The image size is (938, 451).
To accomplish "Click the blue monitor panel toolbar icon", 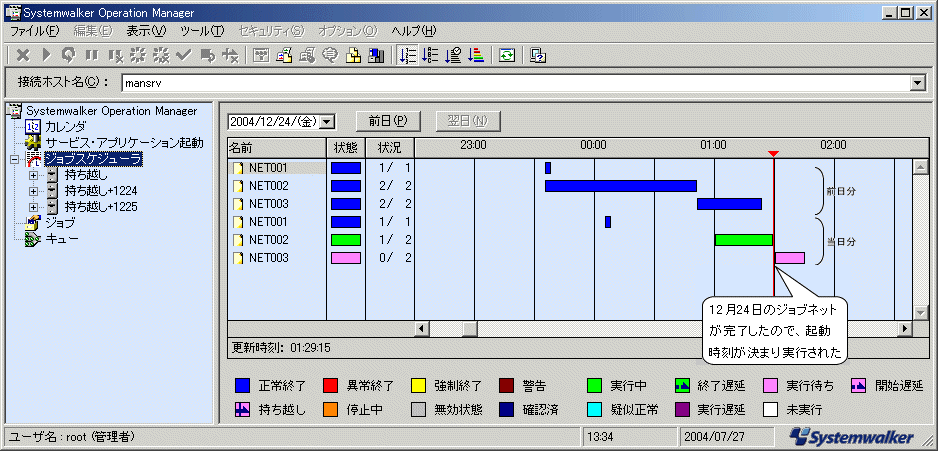I will click(x=376, y=56).
